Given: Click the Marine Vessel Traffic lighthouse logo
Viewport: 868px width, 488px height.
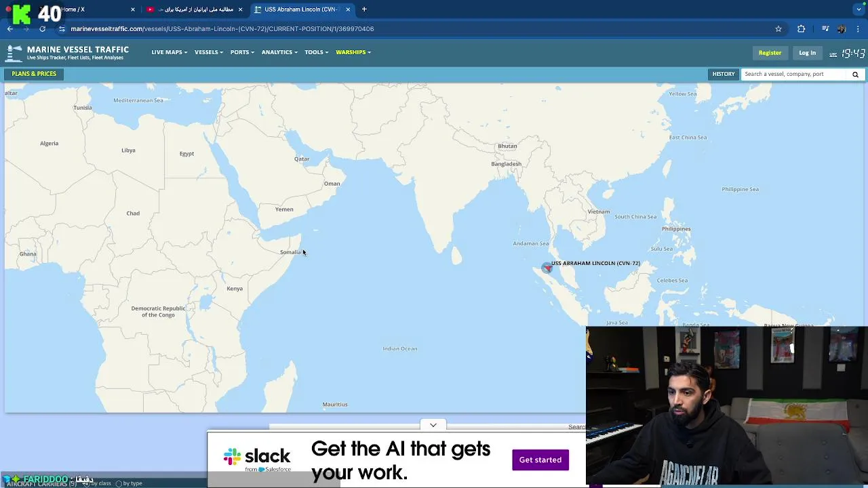Looking at the screenshot, I should coord(14,53).
